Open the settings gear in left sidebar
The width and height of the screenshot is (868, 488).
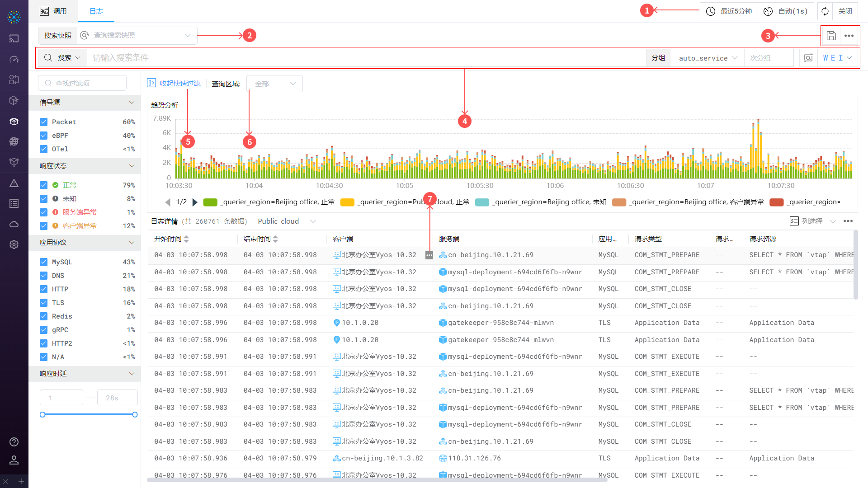(x=14, y=244)
